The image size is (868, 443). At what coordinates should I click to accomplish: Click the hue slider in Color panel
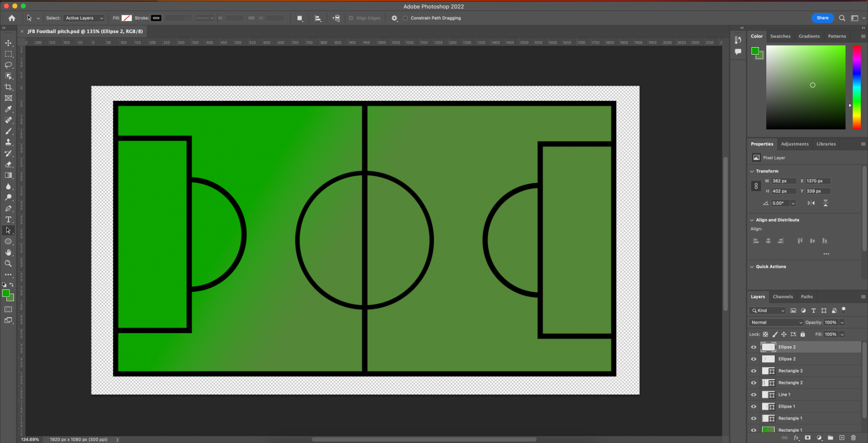point(856,87)
